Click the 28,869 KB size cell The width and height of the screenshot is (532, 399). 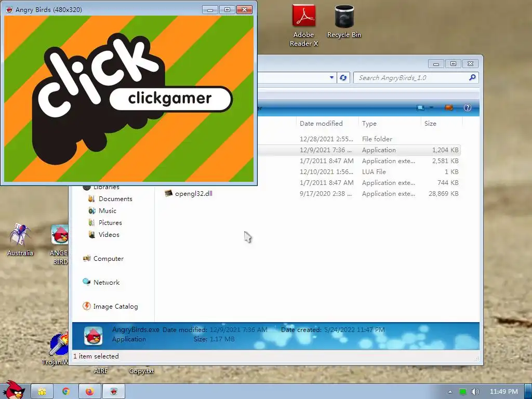(443, 193)
